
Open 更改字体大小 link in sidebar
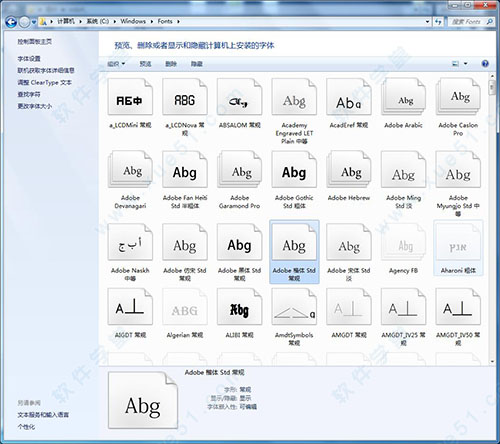click(x=35, y=106)
